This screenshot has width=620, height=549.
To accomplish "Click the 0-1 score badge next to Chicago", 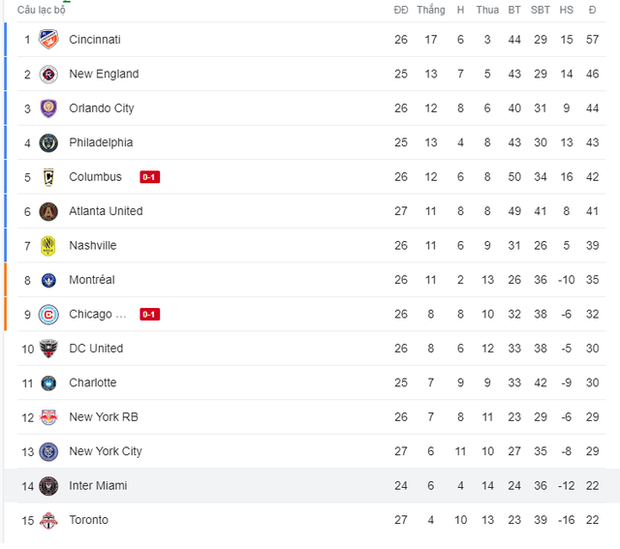I will pos(150,314).
